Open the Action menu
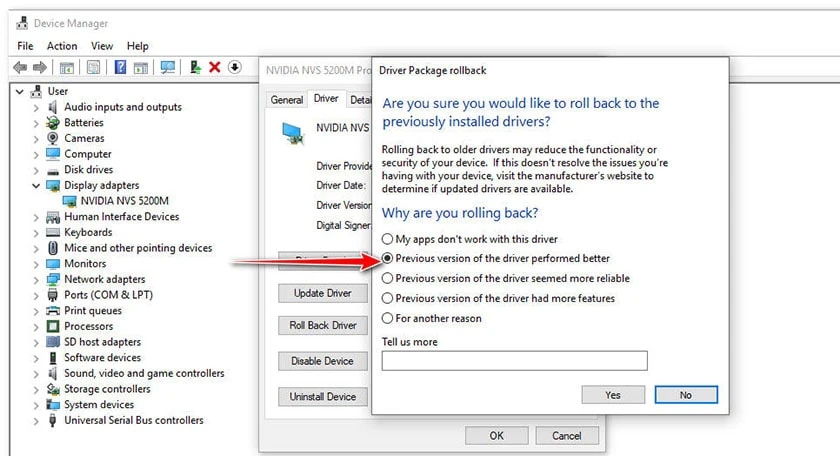 62,46
